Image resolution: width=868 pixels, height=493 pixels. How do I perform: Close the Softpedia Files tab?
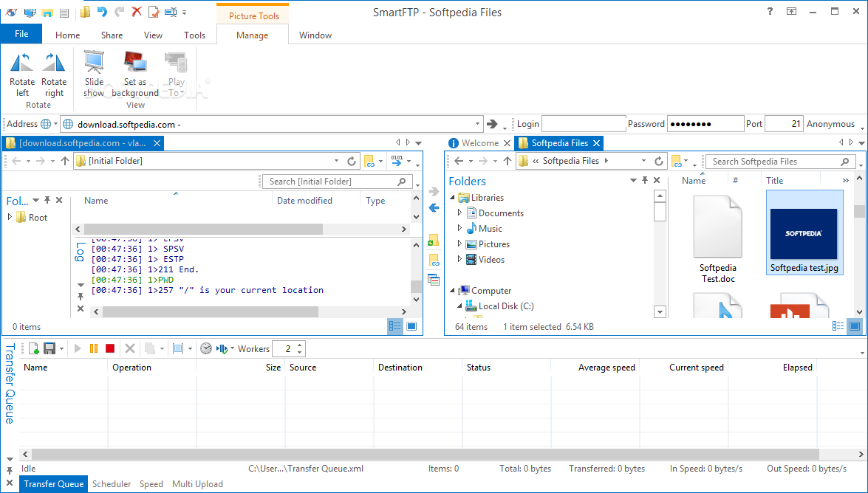[596, 142]
